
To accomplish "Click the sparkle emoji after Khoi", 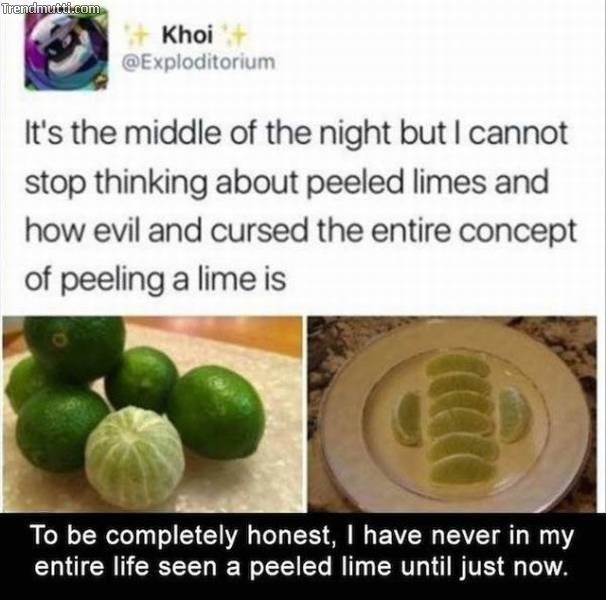I will pyautogui.click(x=234, y=38).
